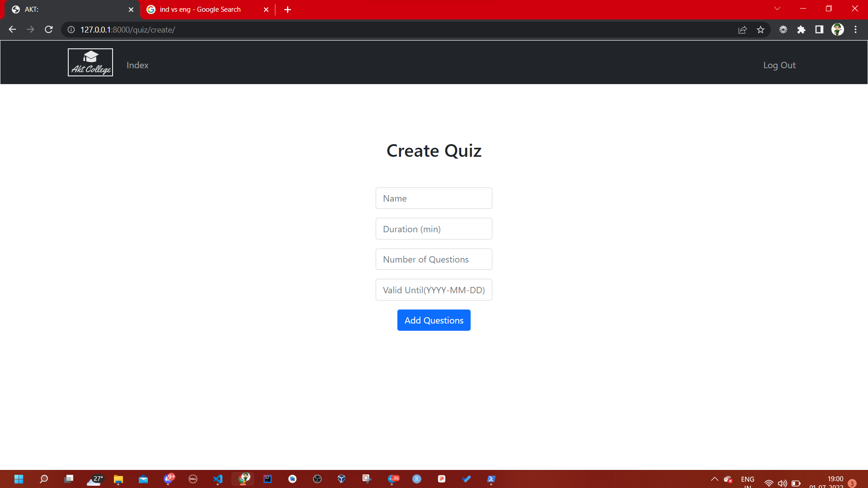Close the AKT: tab
The image size is (868, 488).
tap(131, 9)
